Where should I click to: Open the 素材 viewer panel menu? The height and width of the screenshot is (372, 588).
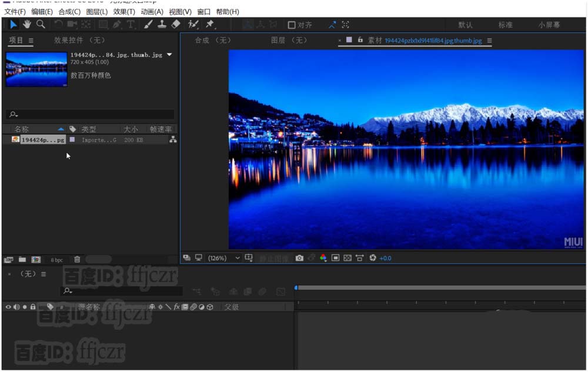(489, 41)
